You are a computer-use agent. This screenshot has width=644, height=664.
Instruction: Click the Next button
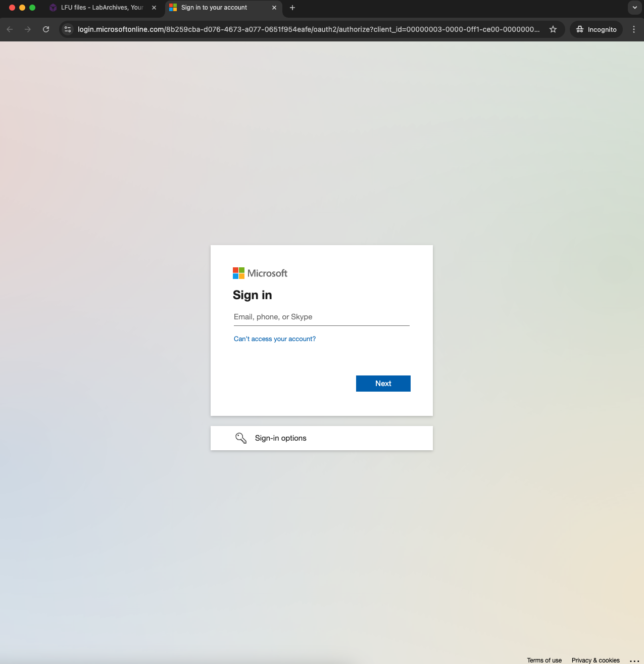tap(383, 384)
